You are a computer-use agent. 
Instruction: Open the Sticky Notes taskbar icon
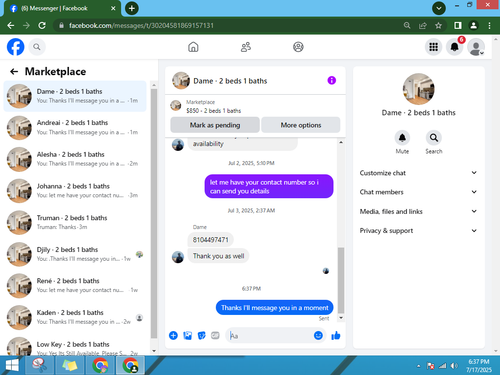click(x=70, y=365)
